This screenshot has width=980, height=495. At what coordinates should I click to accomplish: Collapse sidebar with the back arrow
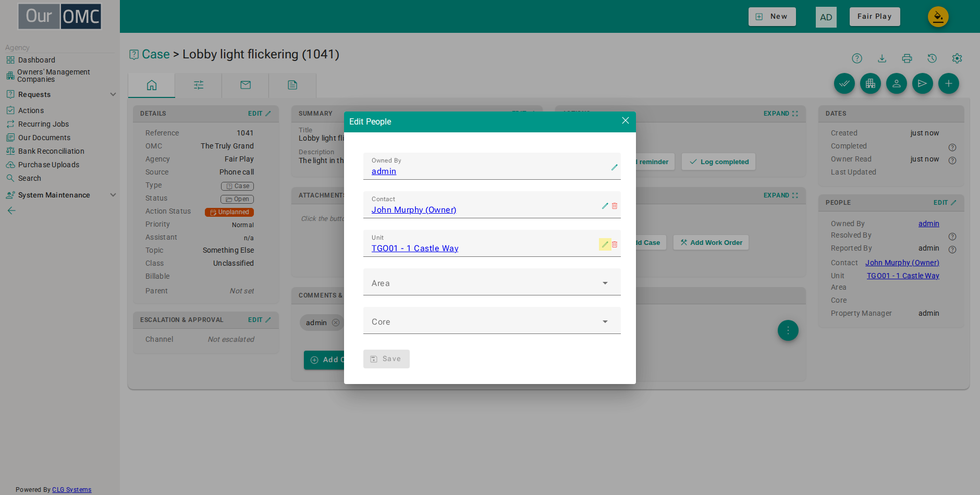point(11,211)
